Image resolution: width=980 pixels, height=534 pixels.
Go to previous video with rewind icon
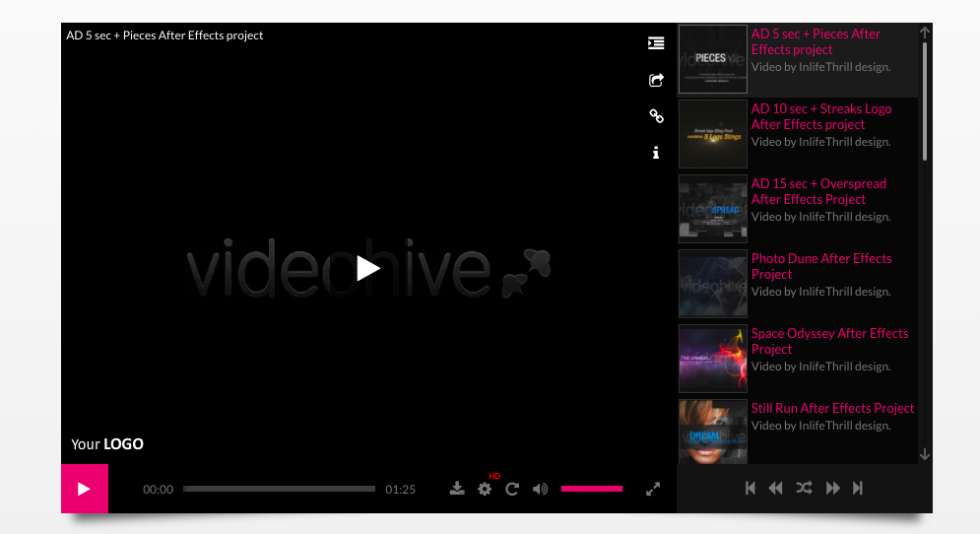pyautogui.click(x=775, y=488)
